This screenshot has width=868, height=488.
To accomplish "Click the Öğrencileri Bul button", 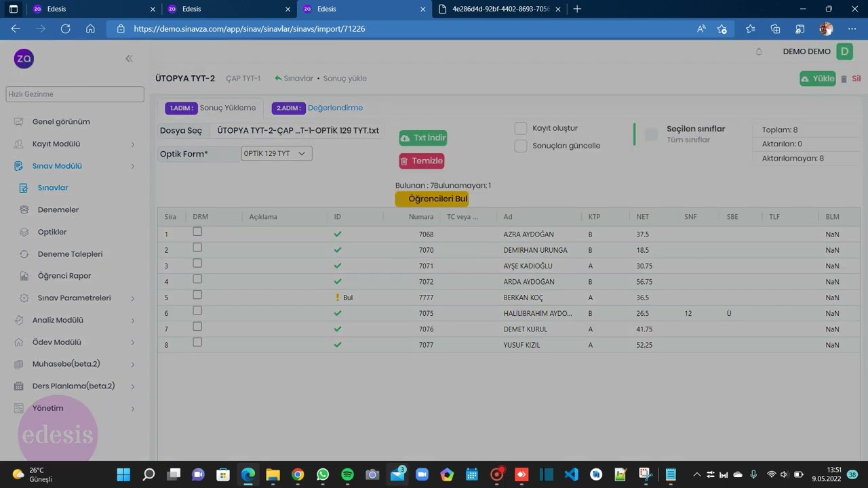I will [x=432, y=199].
